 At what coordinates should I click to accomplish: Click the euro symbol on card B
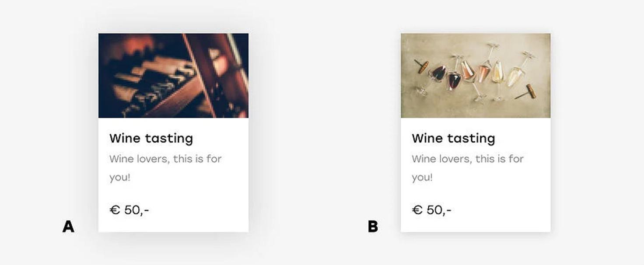pyautogui.click(x=417, y=210)
